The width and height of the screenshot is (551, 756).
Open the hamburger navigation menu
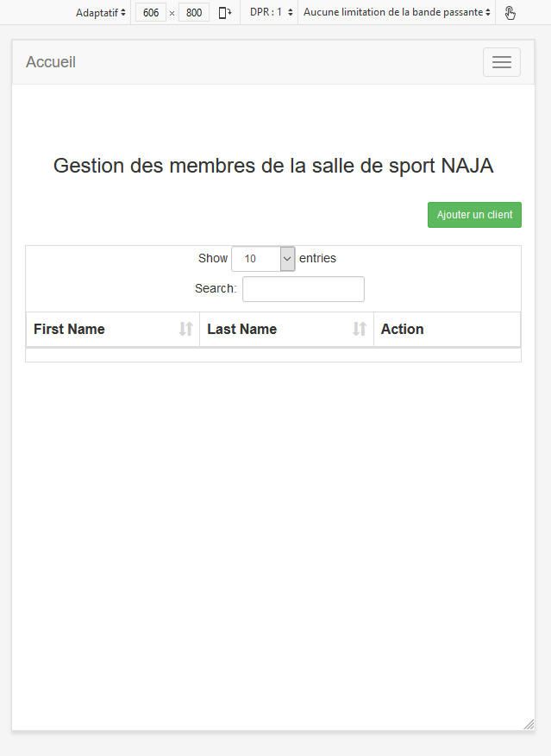[501, 62]
